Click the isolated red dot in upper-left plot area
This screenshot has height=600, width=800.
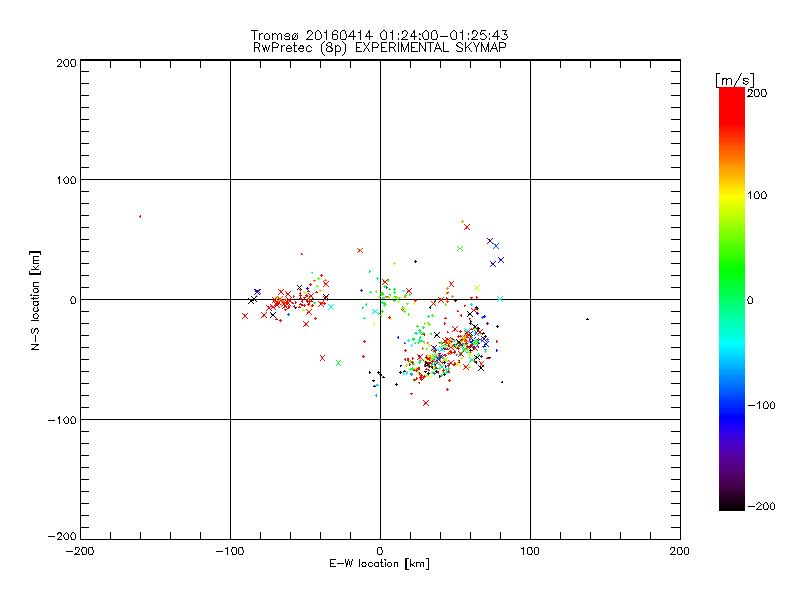click(140, 216)
